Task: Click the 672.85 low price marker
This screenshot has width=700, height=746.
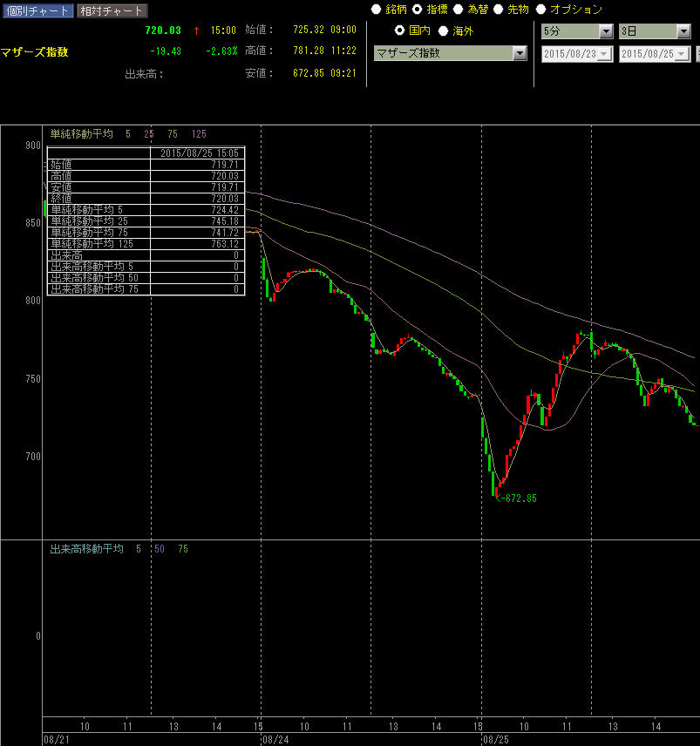Action: coord(520,498)
